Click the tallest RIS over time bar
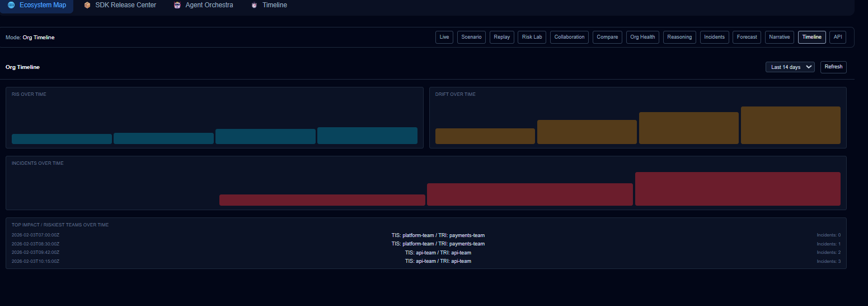868x306 pixels. (x=367, y=136)
